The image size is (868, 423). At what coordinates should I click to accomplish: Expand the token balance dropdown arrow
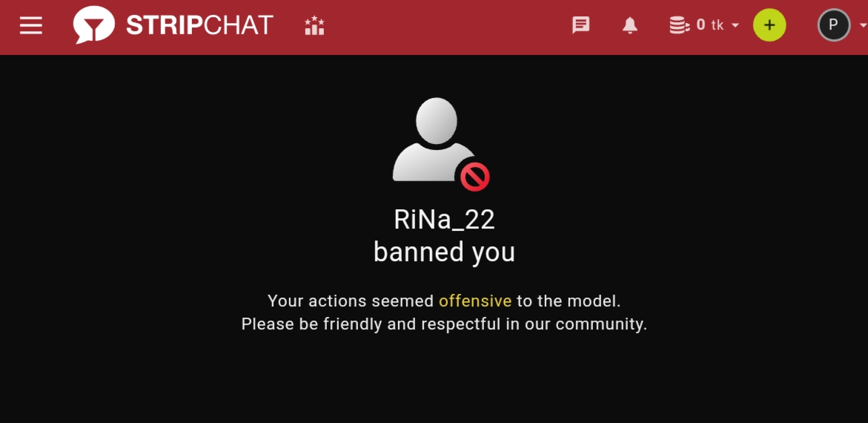(x=735, y=25)
